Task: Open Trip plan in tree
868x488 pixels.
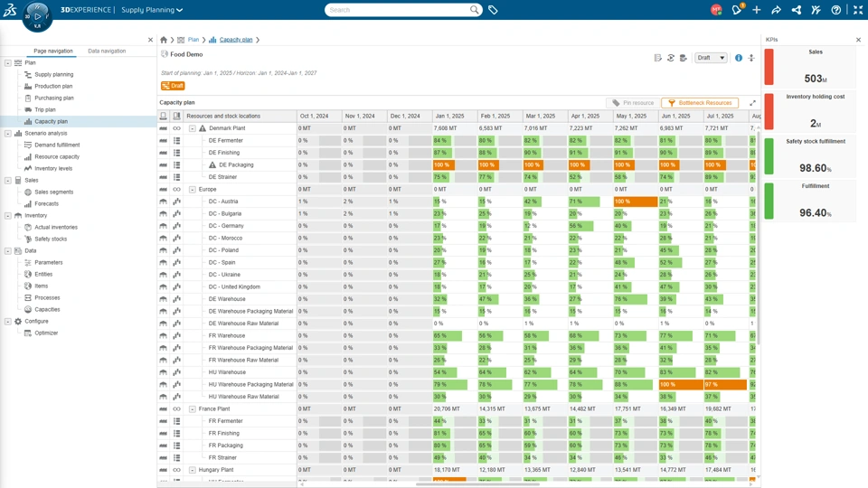Action: click(45, 109)
